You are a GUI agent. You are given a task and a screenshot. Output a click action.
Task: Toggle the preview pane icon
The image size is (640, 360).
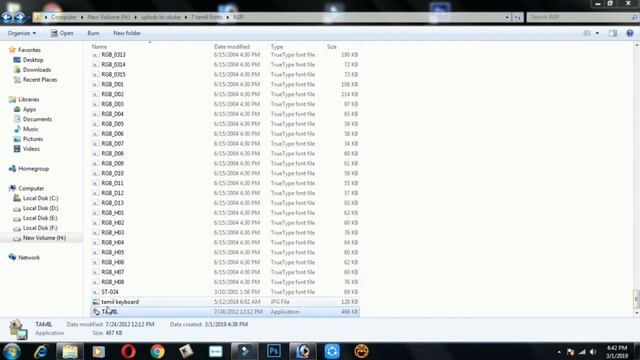tap(613, 33)
